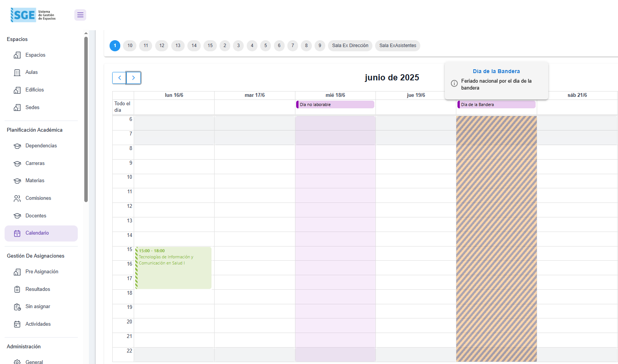Select room chip 6
The image size is (618, 364).
tap(279, 46)
